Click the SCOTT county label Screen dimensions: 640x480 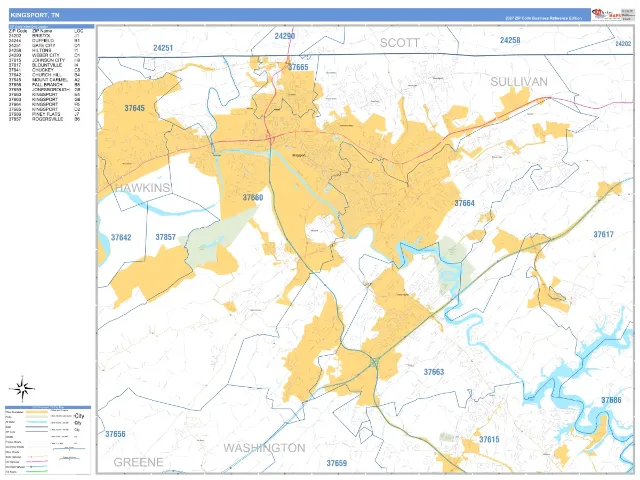point(400,43)
